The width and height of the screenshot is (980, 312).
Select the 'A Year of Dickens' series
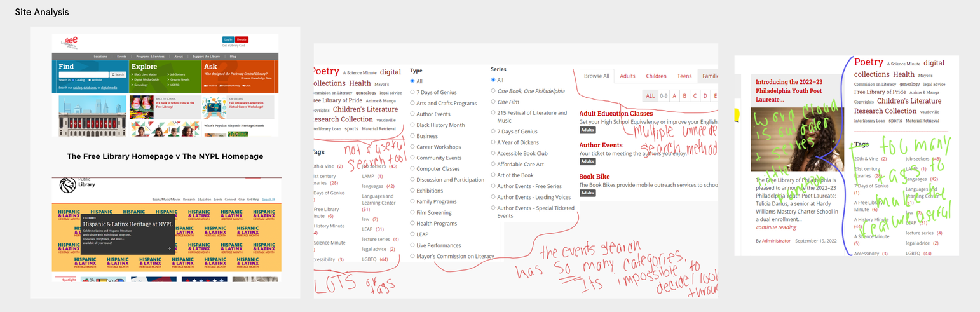pos(493,142)
